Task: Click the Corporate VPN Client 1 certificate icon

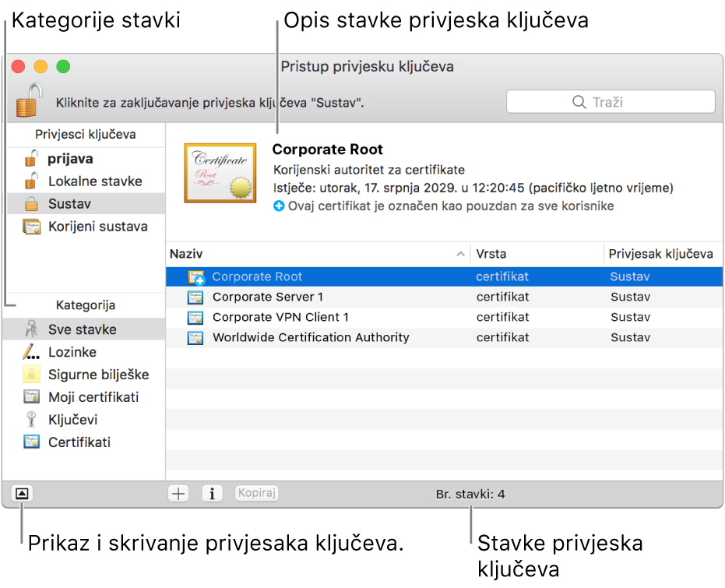Action: 195,317
